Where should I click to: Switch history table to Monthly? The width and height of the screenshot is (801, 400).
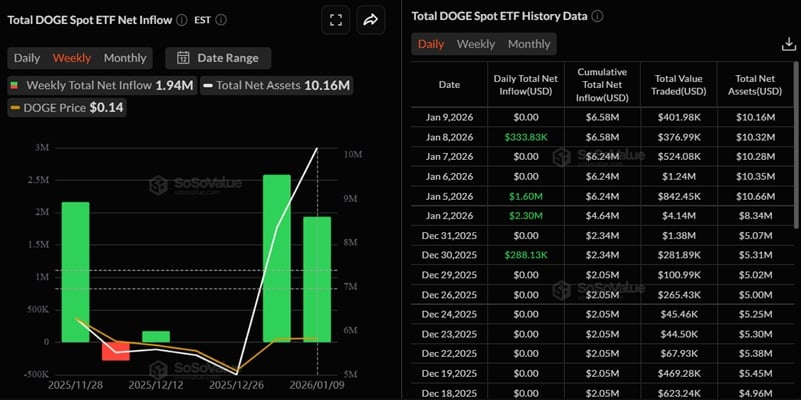click(529, 44)
